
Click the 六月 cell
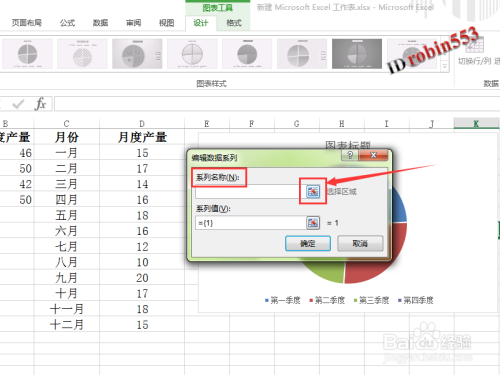[x=67, y=231]
